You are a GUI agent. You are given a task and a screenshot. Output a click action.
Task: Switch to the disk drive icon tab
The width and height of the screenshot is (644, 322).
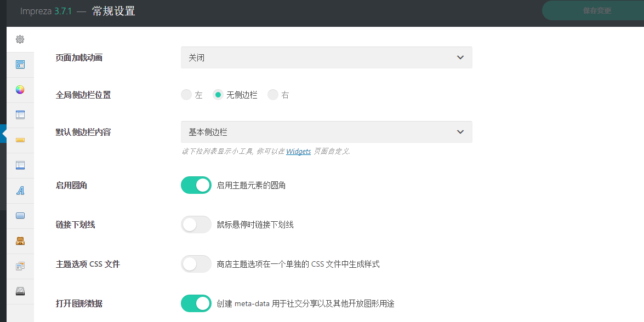click(20, 291)
